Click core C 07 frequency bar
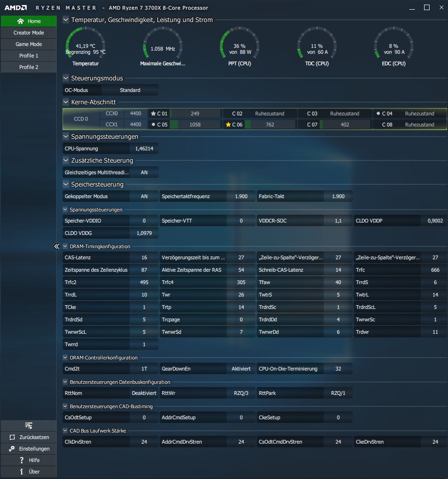Image resolution: width=448 pixels, height=479 pixels. pyautogui.click(x=345, y=125)
